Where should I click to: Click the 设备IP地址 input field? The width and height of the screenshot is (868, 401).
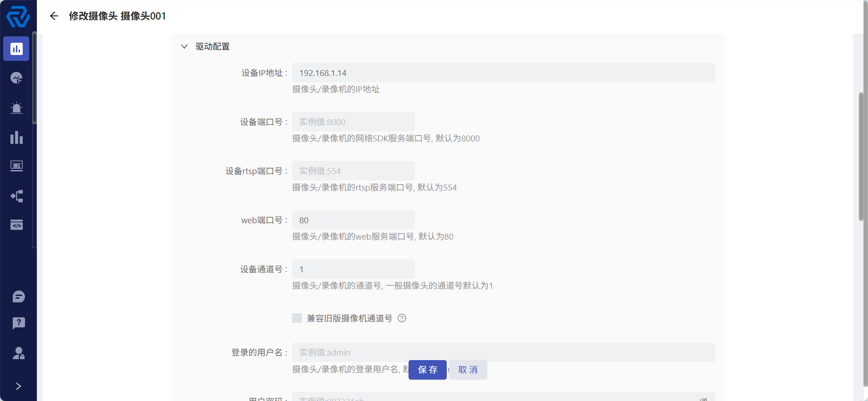tap(503, 73)
